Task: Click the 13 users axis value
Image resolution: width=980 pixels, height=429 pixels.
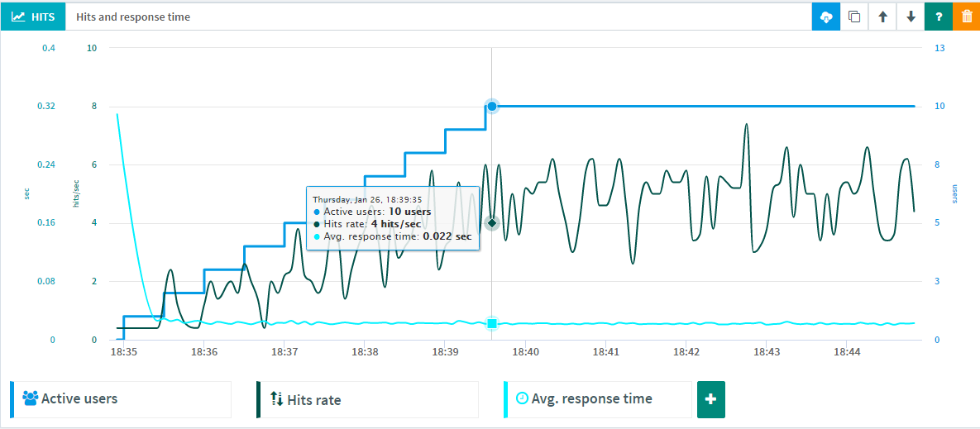Action: [x=939, y=48]
